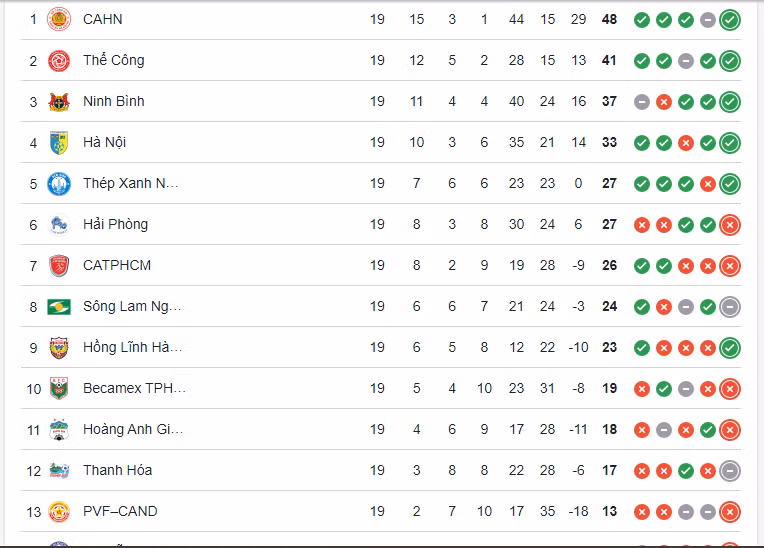The width and height of the screenshot is (764, 548).
Task: Click the loss icon in Hà Nội's form
Action: click(x=686, y=143)
